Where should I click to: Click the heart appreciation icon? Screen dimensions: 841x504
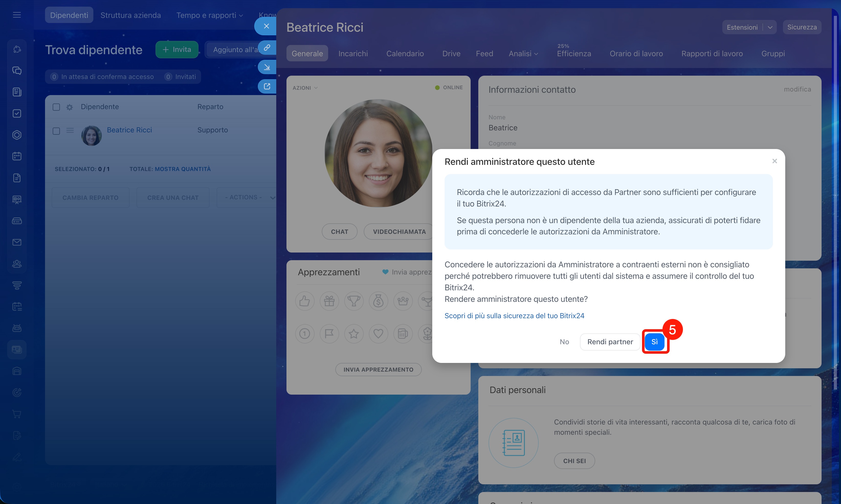[x=378, y=334]
